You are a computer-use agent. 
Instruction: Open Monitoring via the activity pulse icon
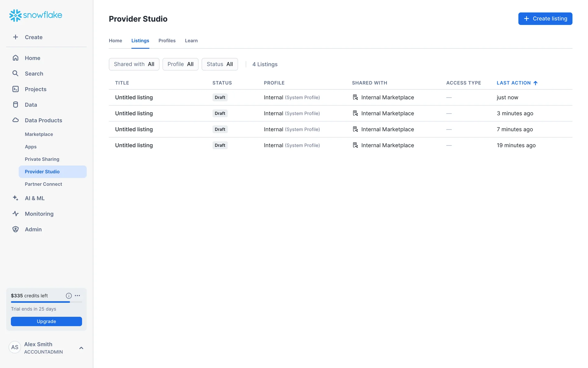15,214
